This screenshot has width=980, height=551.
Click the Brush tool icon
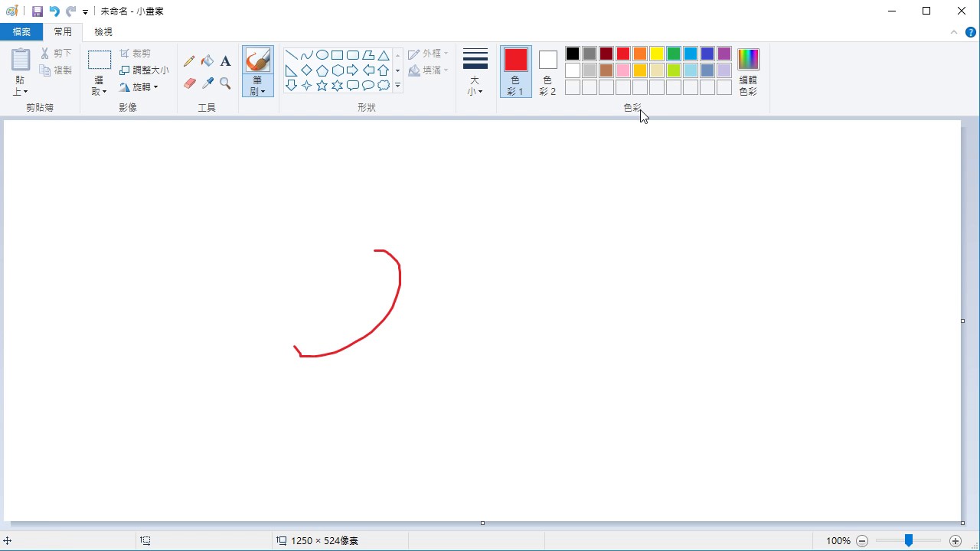click(258, 60)
